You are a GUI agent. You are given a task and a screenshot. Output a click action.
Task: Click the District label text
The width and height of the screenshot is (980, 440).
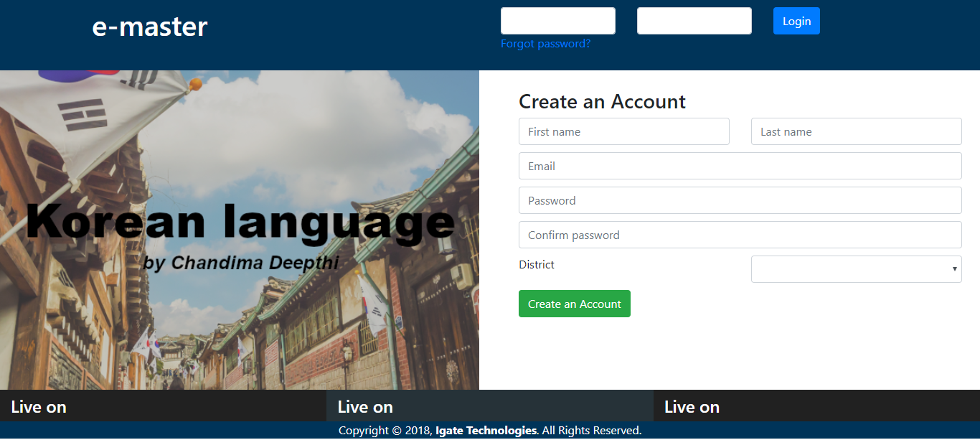(x=537, y=265)
